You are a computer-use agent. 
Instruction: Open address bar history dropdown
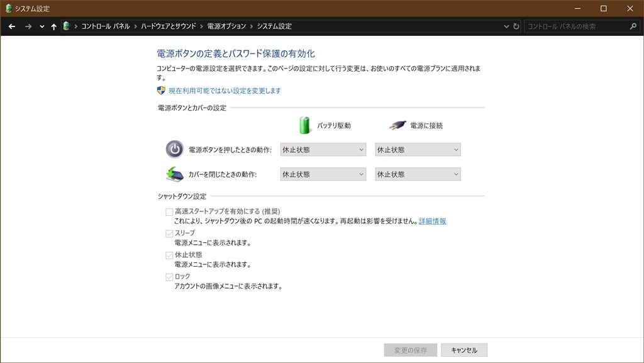[506, 26]
